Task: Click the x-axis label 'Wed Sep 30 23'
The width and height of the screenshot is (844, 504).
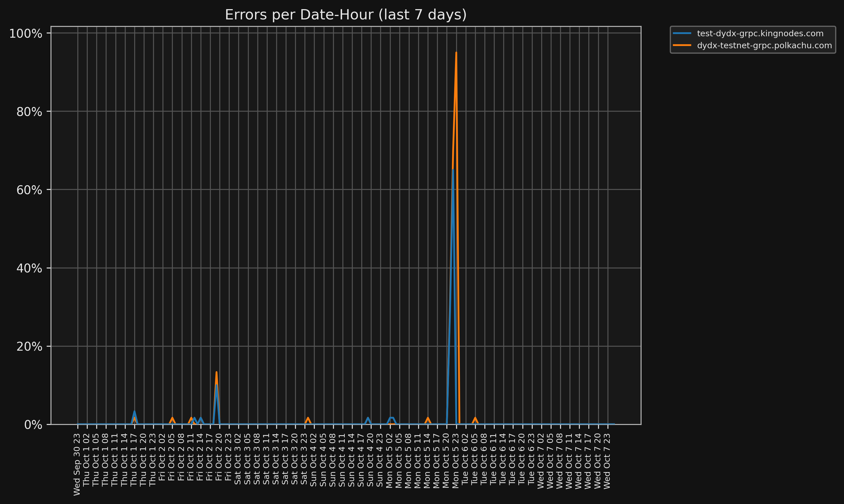Action: [x=77, y=464]
